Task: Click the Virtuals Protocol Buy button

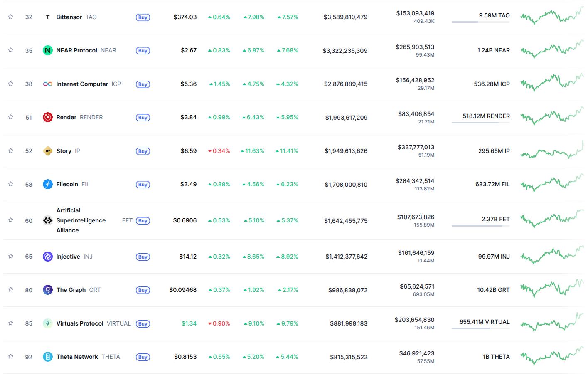Action: (143, 324)
